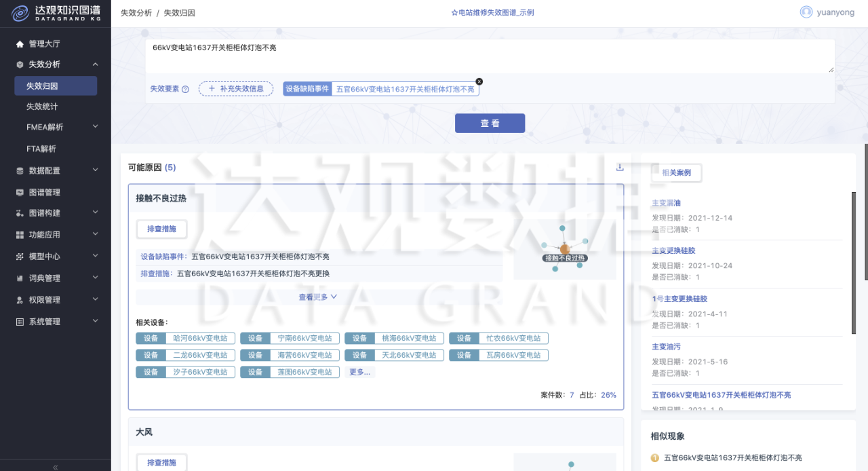This screenshot has width=868, height=471.
Task: Select the 瓦房66kV变电站 device tag
Action: tap(499, 355)
